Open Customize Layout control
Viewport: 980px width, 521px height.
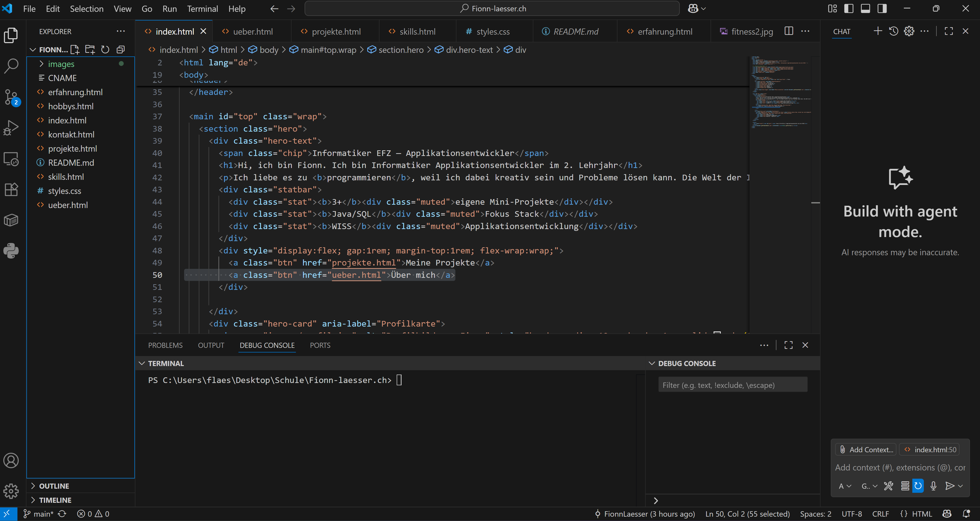[x=832, y=9]
